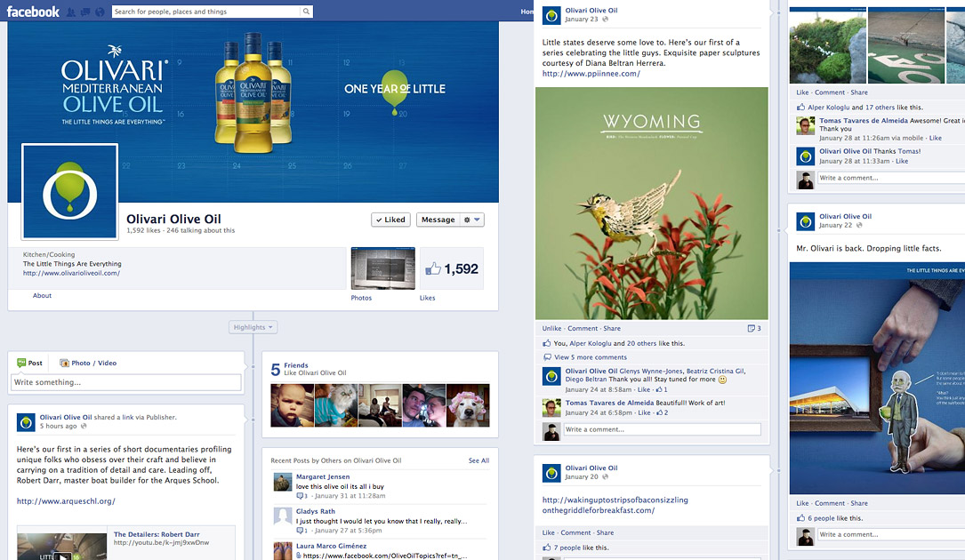This screenshot has height=560, width=965.
Task: Click the search magnifier button
Action: [x=306, y=12]
